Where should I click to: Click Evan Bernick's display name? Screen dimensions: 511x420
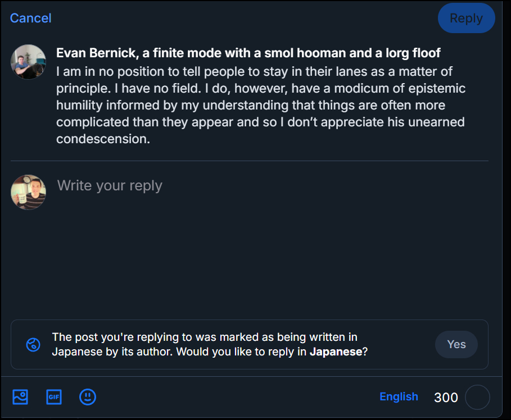pyautogui.click(x=248, y=53)
